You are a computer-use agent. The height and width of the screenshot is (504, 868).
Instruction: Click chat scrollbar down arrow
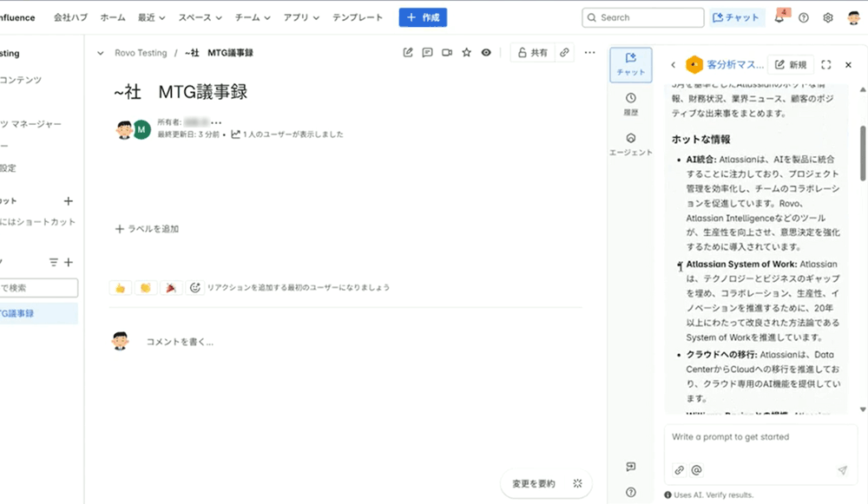(863, 410)
